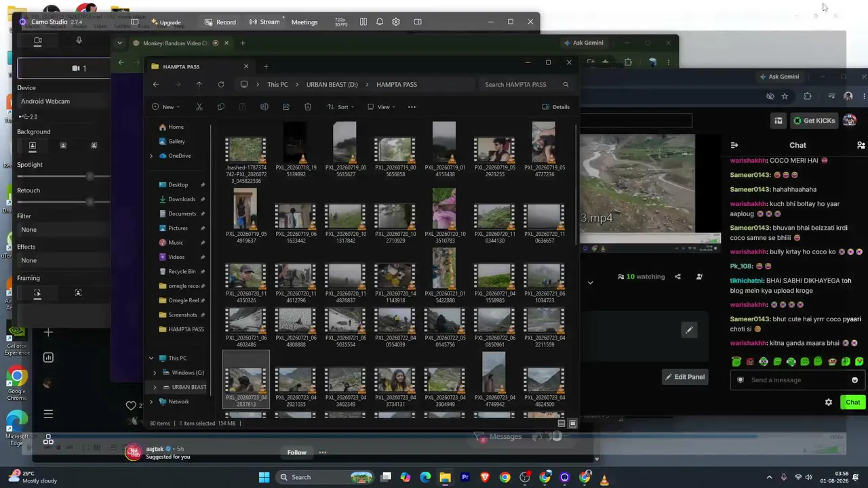Adjust the Retouch slider in Camo
Viewport: 868px width, 488px height.
(x=90, y=202)
